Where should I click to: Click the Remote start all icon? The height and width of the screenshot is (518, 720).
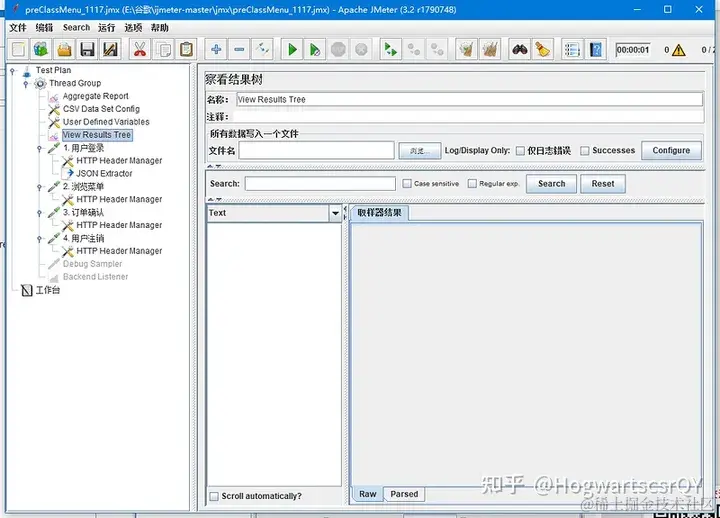[x=391, y=49]
